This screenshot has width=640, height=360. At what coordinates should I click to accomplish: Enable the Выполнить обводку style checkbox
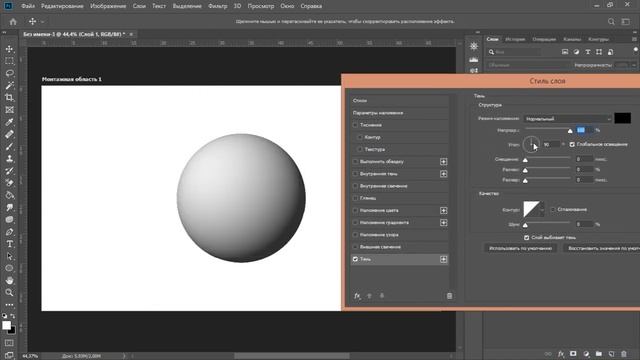click(x=356, y=162)
